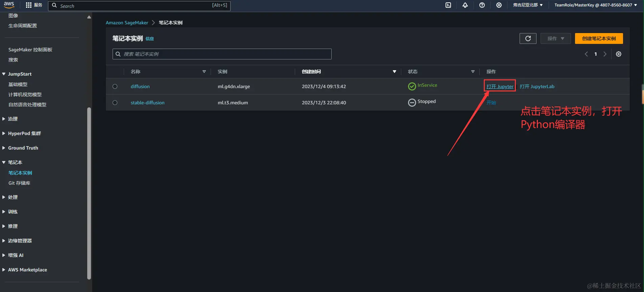Click page number 1 in pagination

(x=596, y=54)
